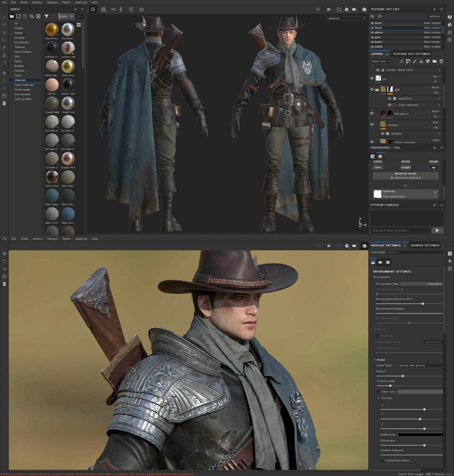Toggle the shelf grid thumbnail size icon
This screenshot has height=476, width=454.
tap(79, 25)
